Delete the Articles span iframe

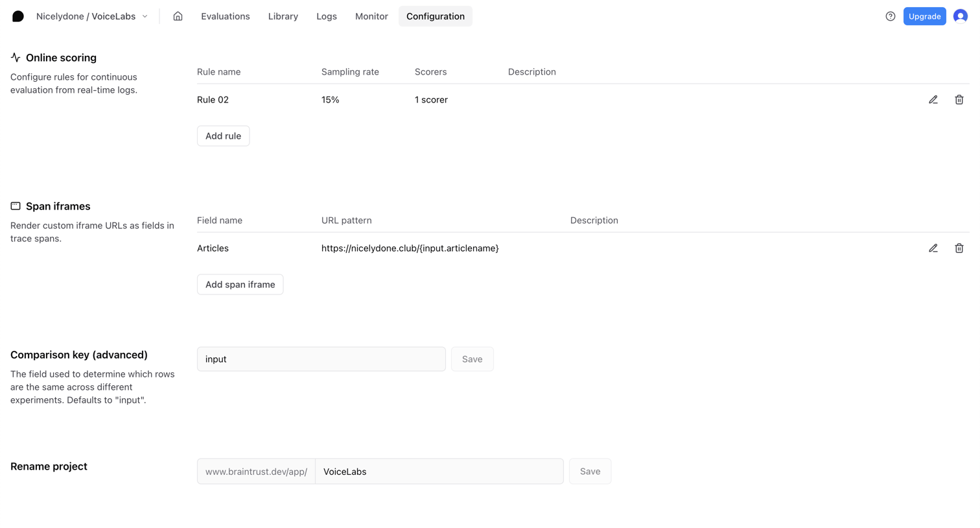(x=959, y=248)
